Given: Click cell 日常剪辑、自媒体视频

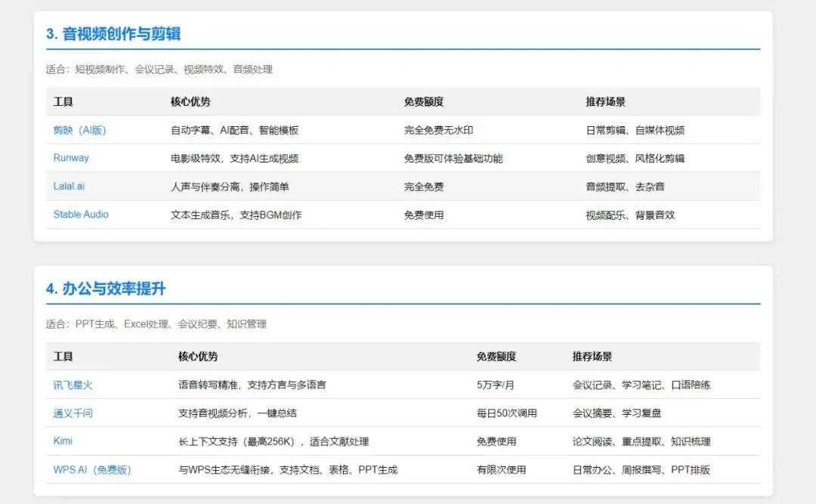Looking at the screenshot, I should 635,130.
